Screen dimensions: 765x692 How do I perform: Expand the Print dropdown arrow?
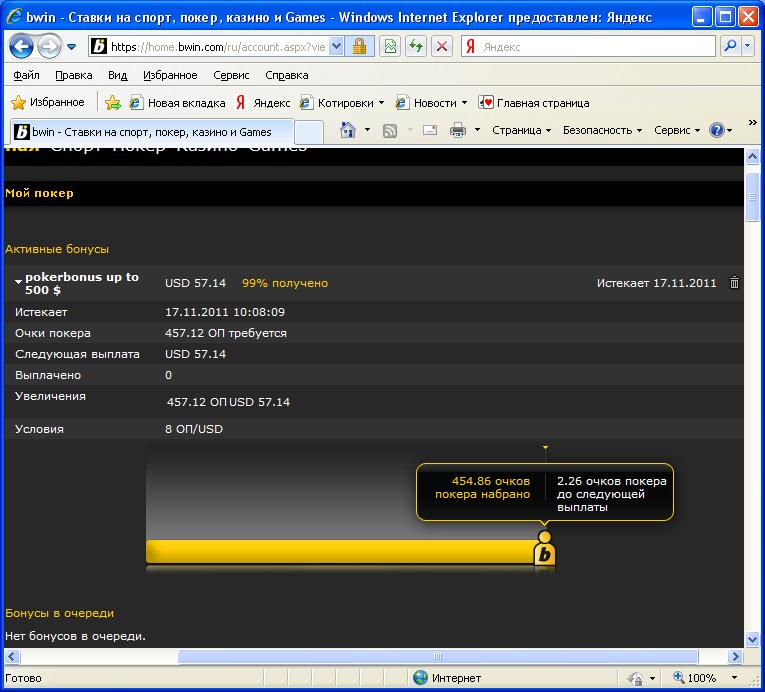(477, 130)
